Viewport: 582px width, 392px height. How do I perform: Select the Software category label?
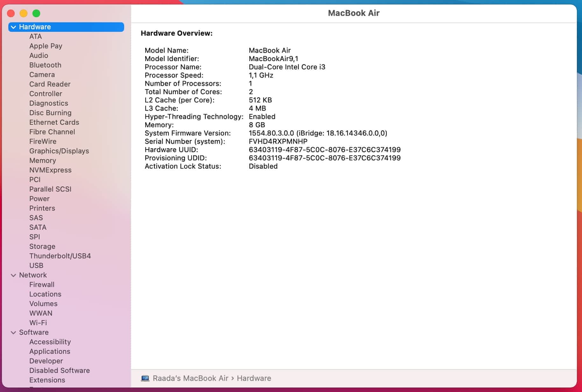34,332
